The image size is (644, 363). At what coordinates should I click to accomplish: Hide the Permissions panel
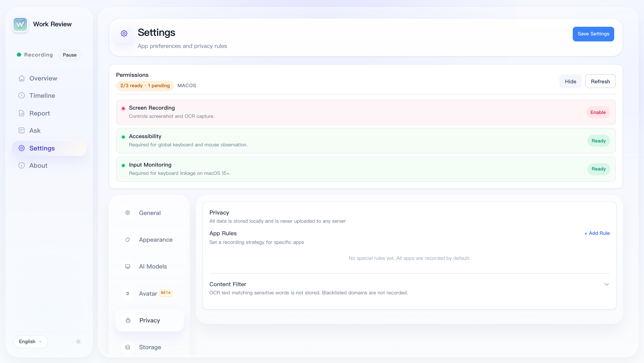click(x=570, y=81)
